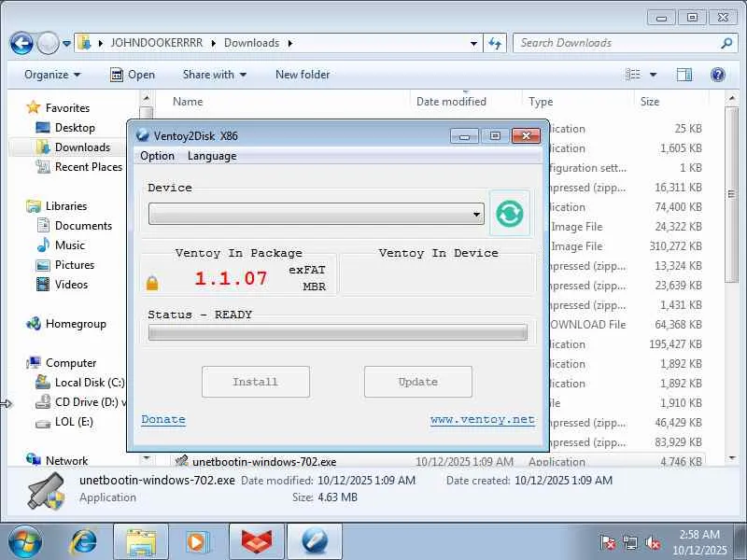The width and height of the screenshot is (747, 560).
Task: Click the orange lock icon beside version 1.1.07
Action: 152,283
